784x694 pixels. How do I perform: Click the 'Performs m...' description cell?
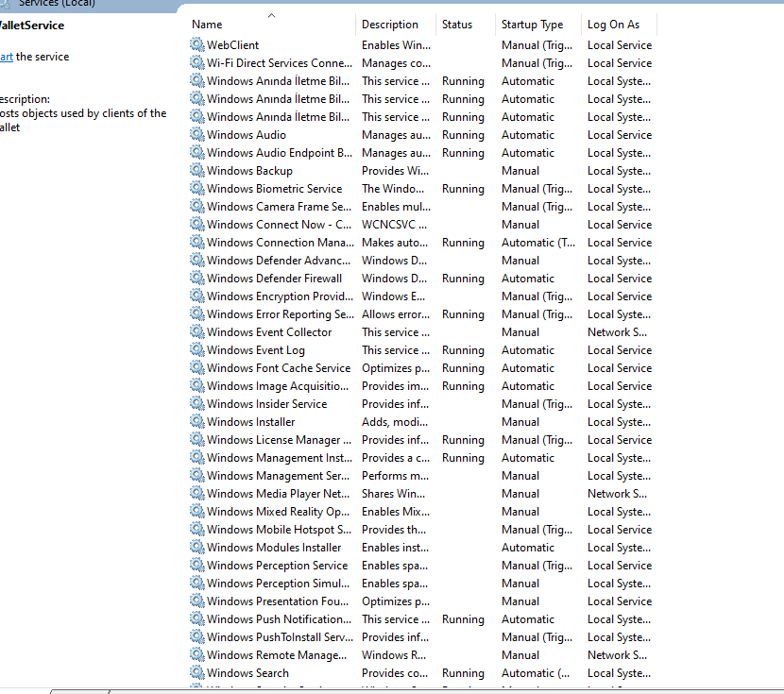coord(395,476)
